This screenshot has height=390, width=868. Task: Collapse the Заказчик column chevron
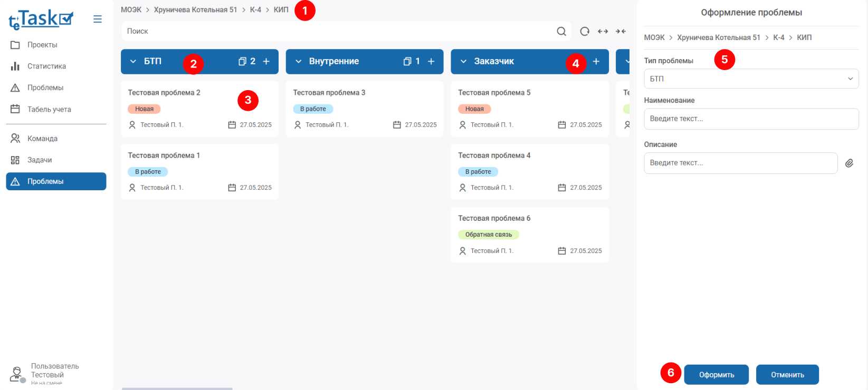point(463,62)
